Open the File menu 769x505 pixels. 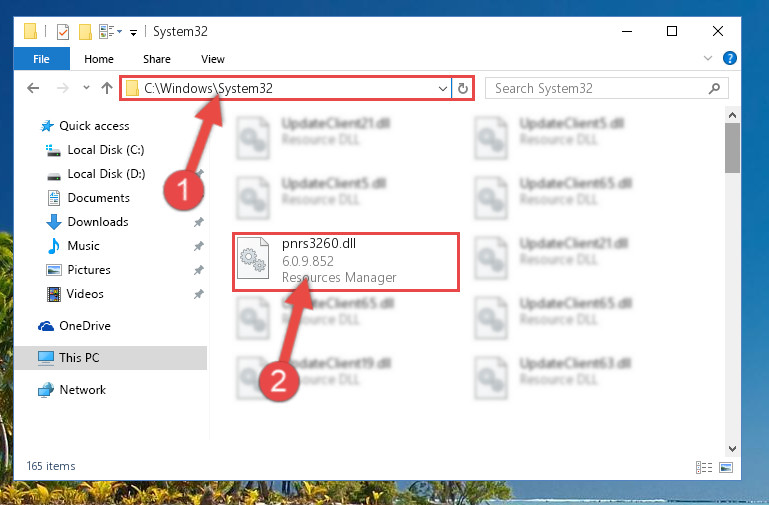tap(41, 59)
